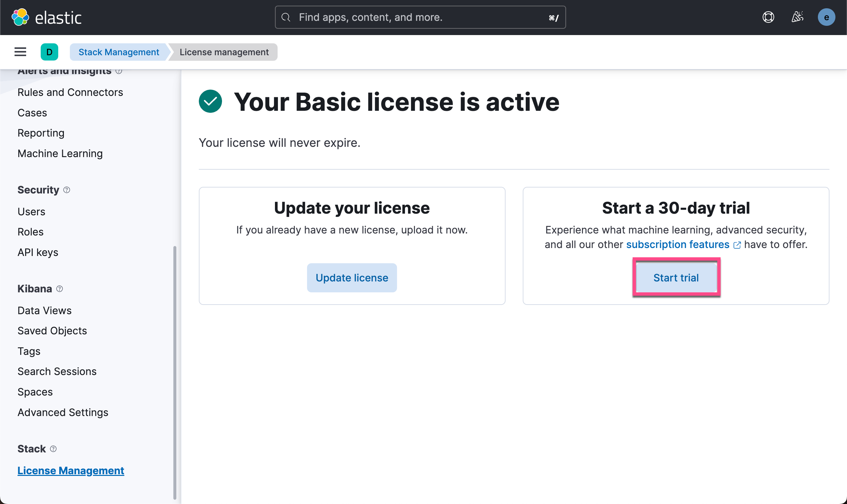Open the subscription features link

point(678,244)
